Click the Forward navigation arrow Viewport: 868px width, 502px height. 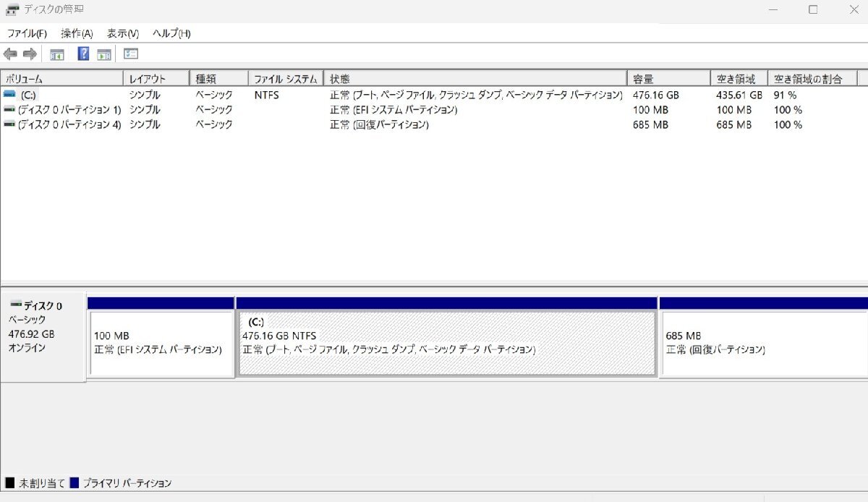[x=29, y=54]
